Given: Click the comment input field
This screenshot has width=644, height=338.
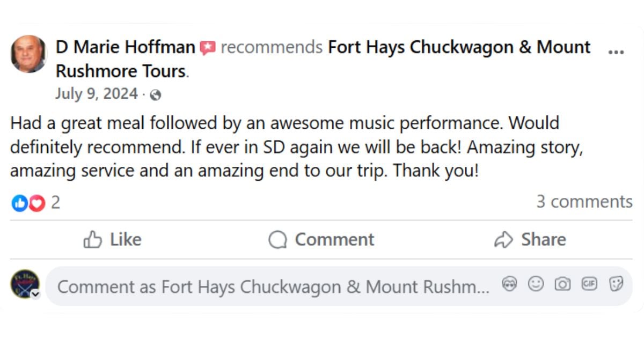Looking at the screenshot, I should coord(268,286).
